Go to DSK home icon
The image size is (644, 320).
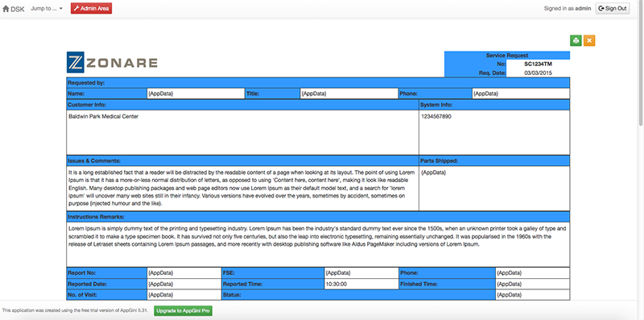tap(14, 8)
